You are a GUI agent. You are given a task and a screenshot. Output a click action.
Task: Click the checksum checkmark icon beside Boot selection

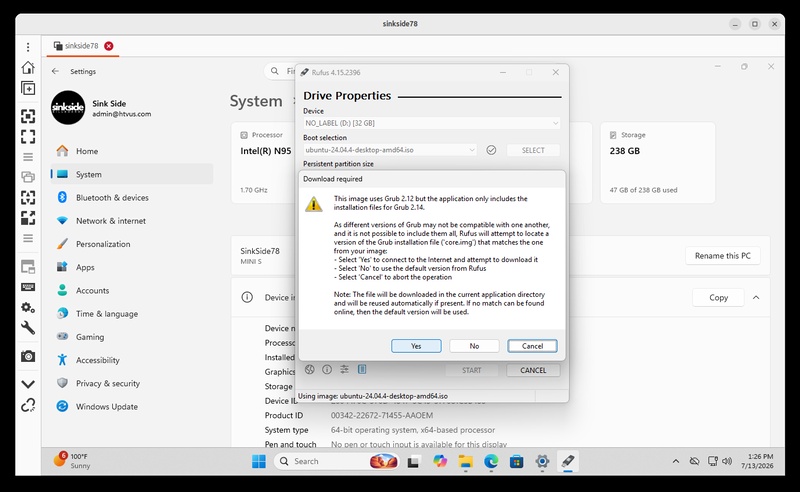point(491,150)
